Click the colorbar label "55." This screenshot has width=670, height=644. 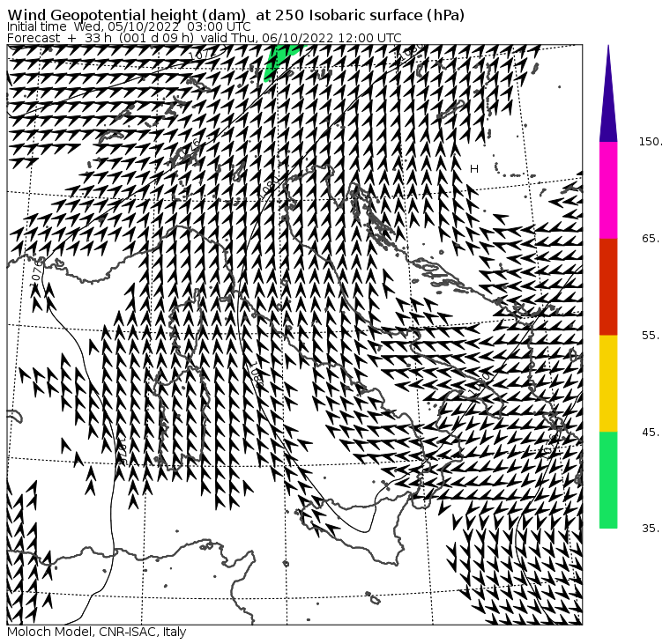[x=651, y=336]
